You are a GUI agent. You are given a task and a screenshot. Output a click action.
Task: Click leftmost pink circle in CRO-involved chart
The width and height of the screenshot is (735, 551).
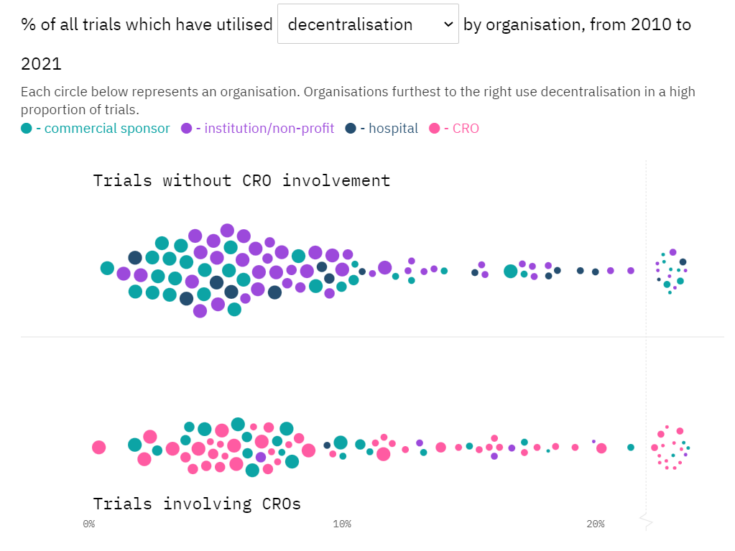(99, 447)
